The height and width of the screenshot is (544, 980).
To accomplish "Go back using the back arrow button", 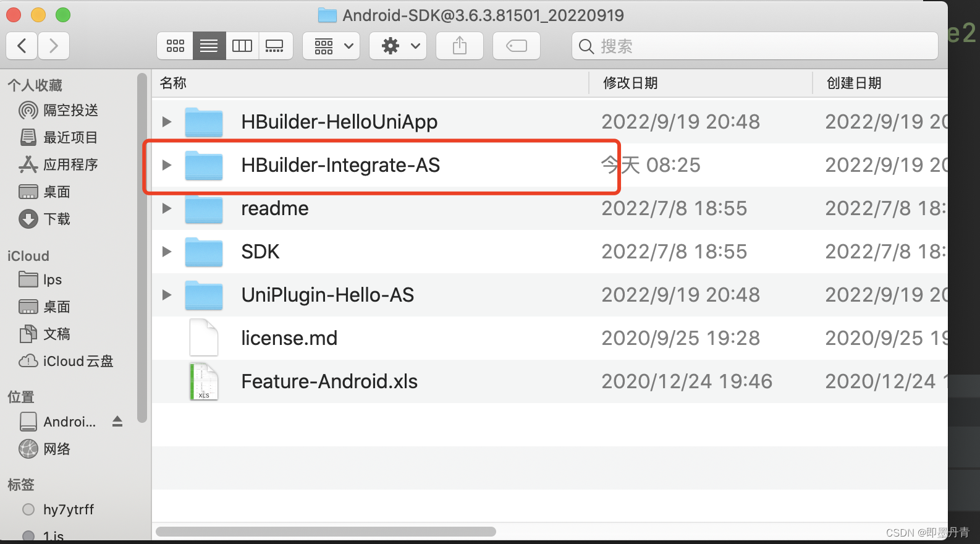I will point(22,46).
